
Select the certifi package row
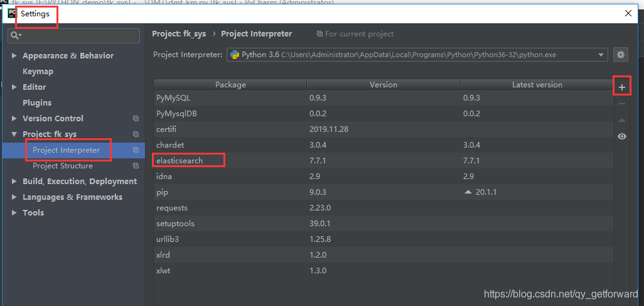click(384, 129)
